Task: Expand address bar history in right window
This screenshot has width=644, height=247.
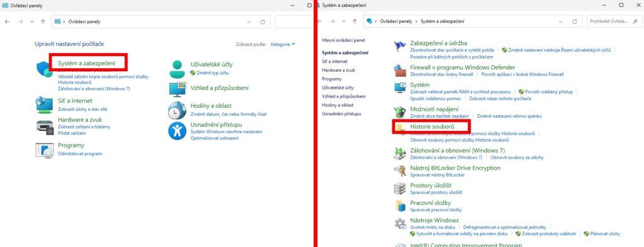Action: click(x=560, y=21)
